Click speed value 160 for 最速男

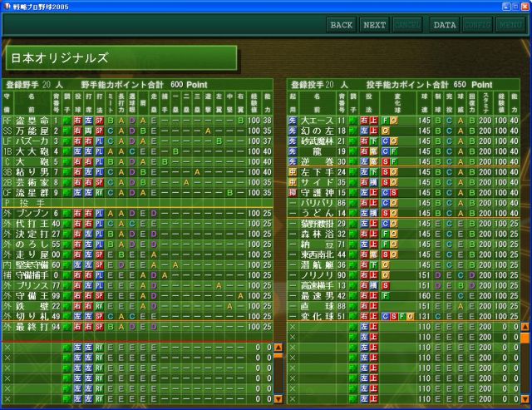[424, 296]
